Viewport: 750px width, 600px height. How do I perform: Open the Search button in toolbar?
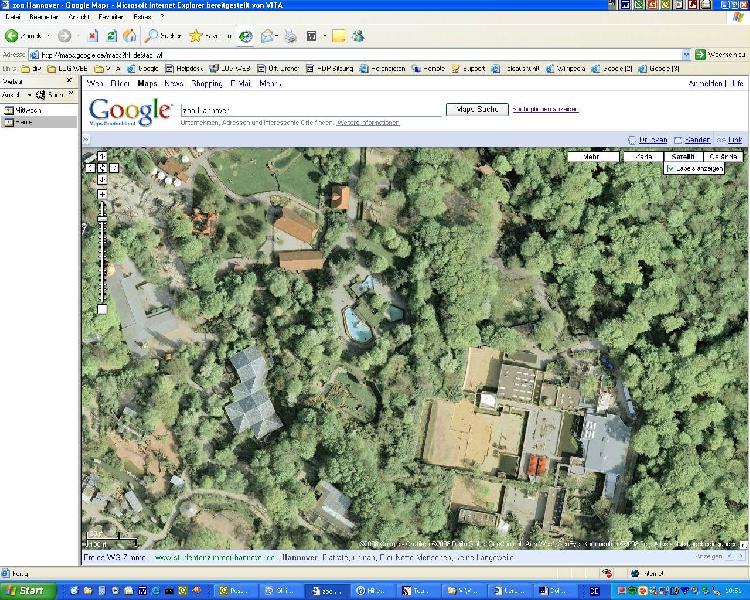pyautogui.click(x=163, y=36)
